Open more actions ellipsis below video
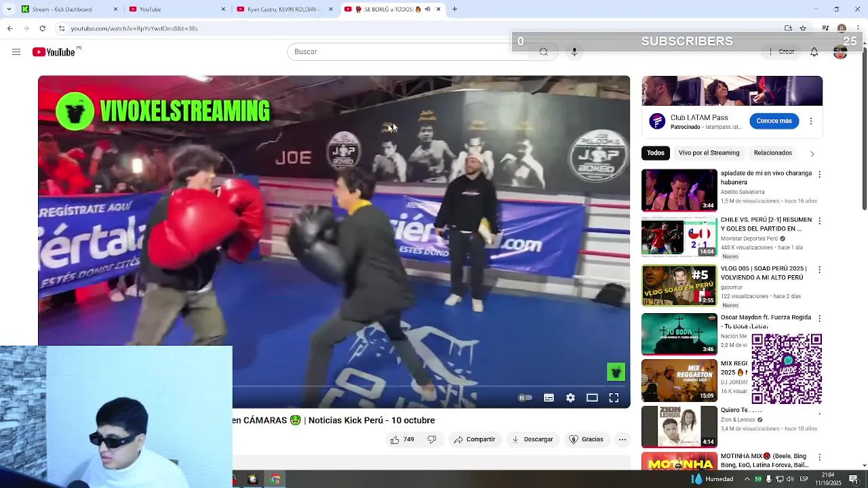Viewport: 868px width, 488px height. click(x=623, y=439)
